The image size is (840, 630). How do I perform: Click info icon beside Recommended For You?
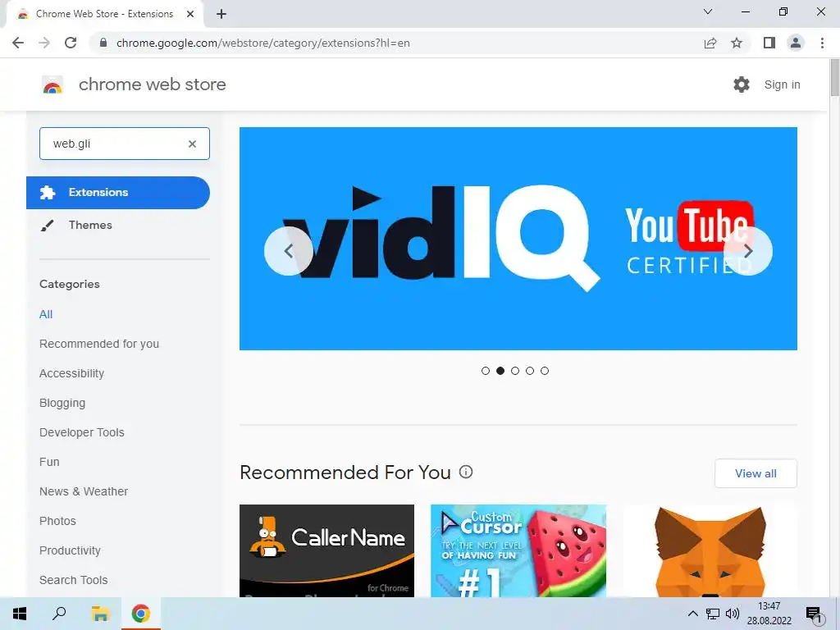466,472
